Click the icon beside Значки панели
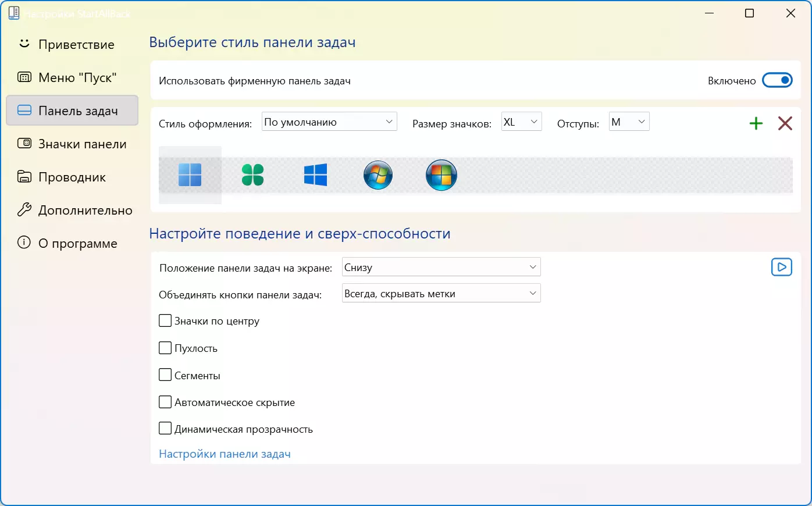Screen dimensions: 812x506 pos(24,144)
